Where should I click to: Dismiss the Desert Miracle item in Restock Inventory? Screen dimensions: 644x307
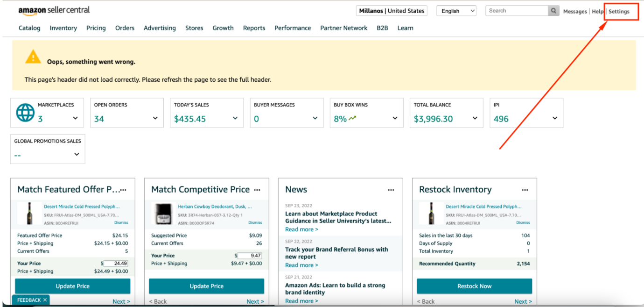coord(523,223)
